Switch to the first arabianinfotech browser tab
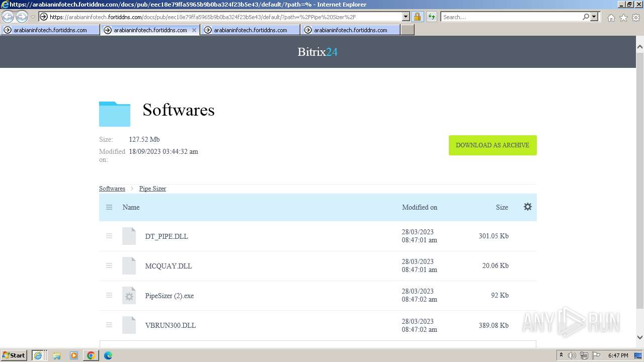 [50, 30]
